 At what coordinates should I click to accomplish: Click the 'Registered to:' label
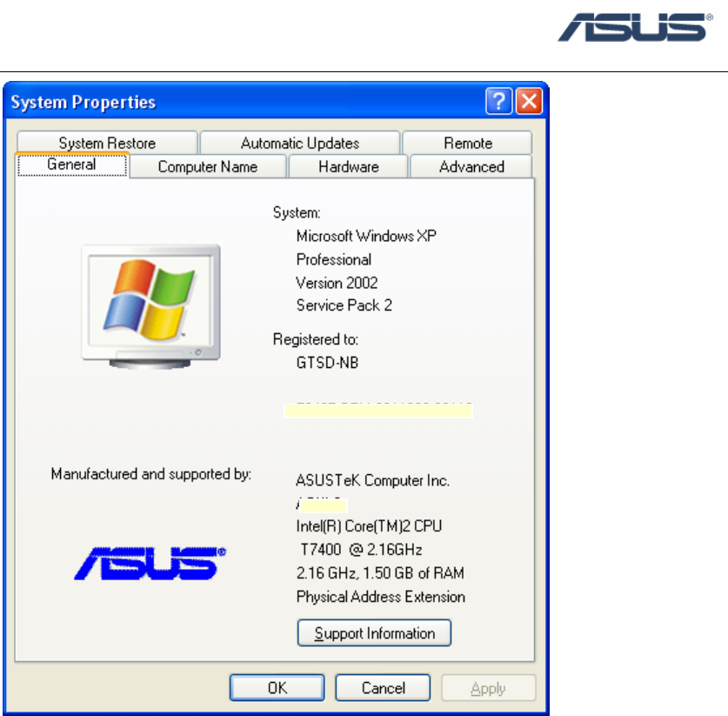316,339
